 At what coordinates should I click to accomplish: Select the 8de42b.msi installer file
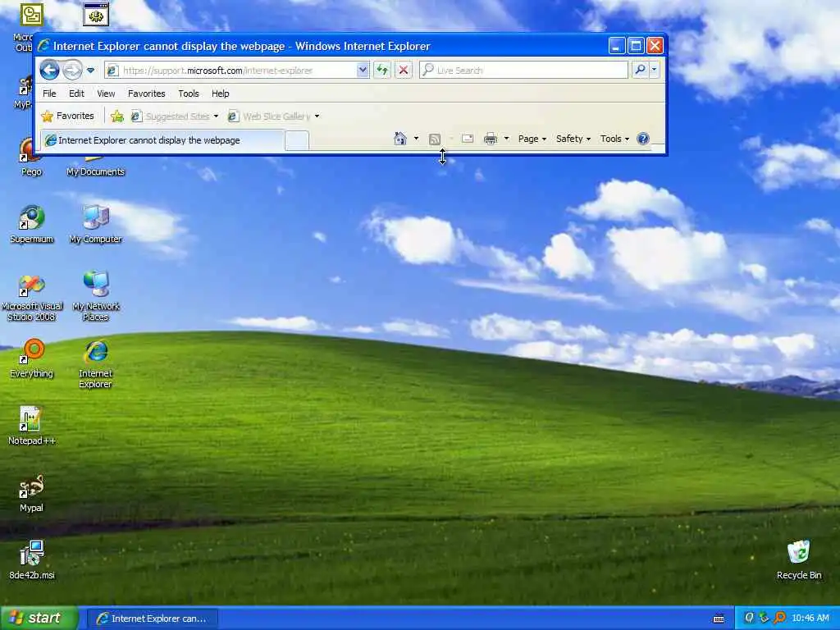click(x=32, y=560)
